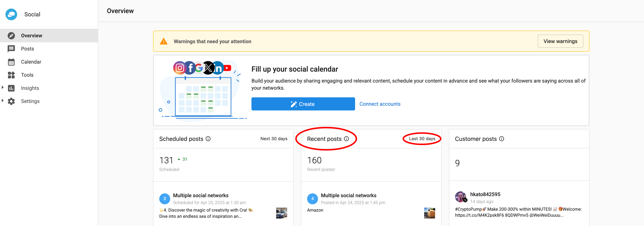Screen dimensions: 644x226
Task: Click the info icon beside Customer posts
Action: click(501, 139)
